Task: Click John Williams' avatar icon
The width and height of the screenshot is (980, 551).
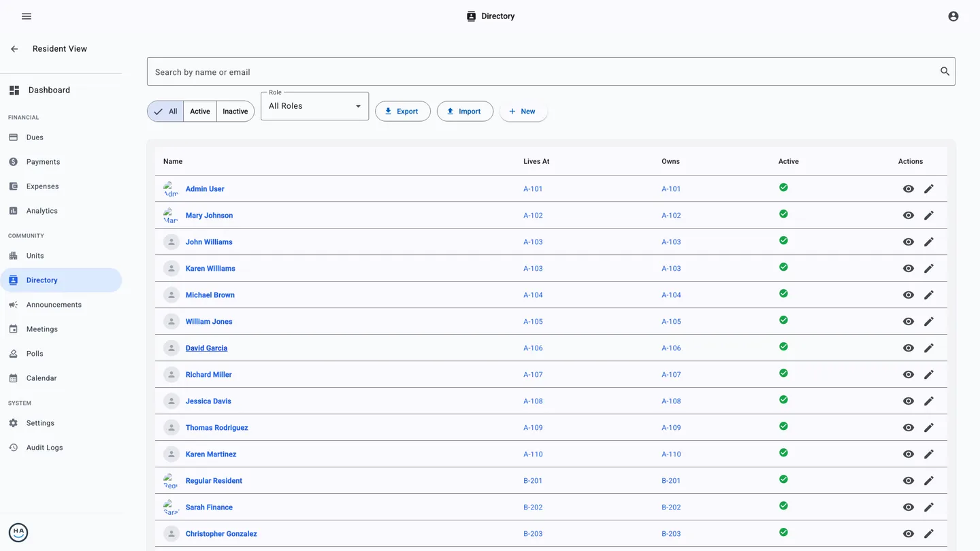Action: pos(171,242)
